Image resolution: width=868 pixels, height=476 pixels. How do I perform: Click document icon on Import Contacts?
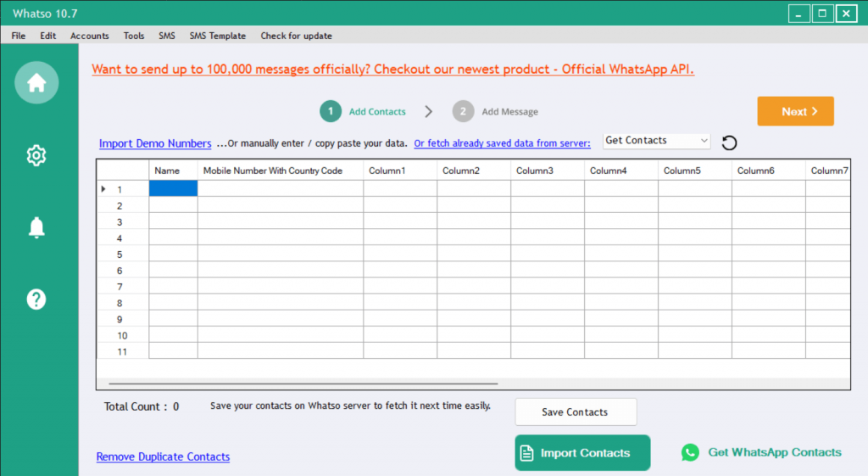[x=526, y=453]
